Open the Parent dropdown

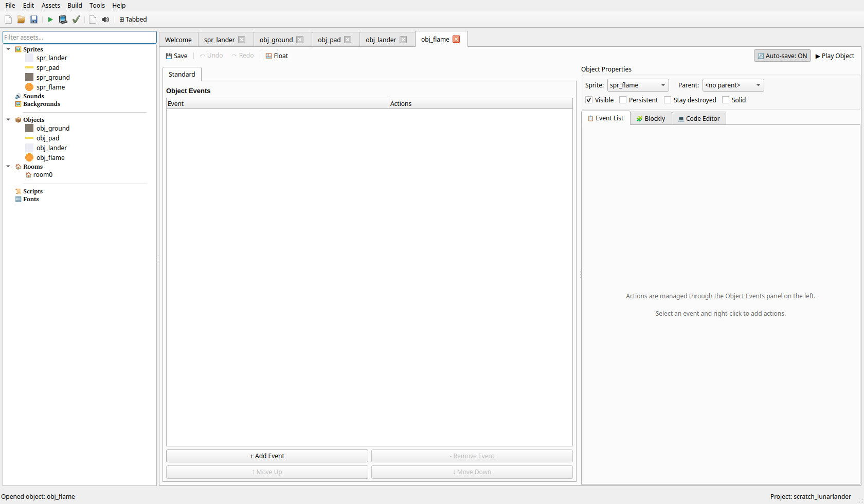tap(733, 85)
